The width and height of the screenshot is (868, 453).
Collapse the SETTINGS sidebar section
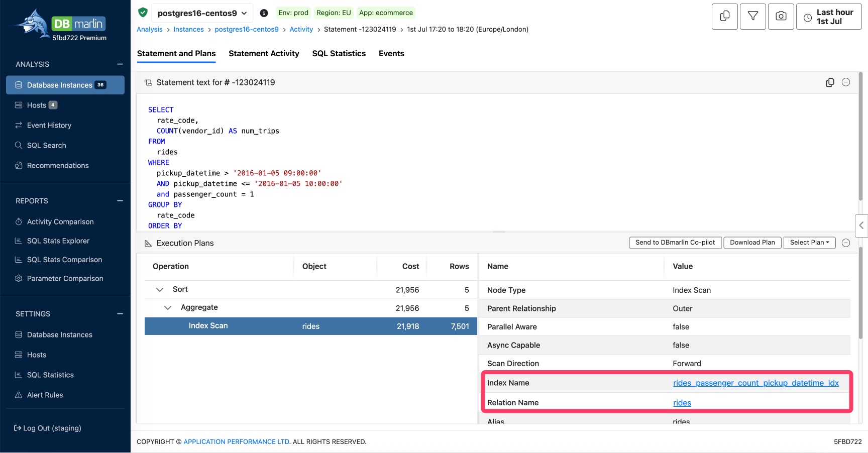pos(120,314)
